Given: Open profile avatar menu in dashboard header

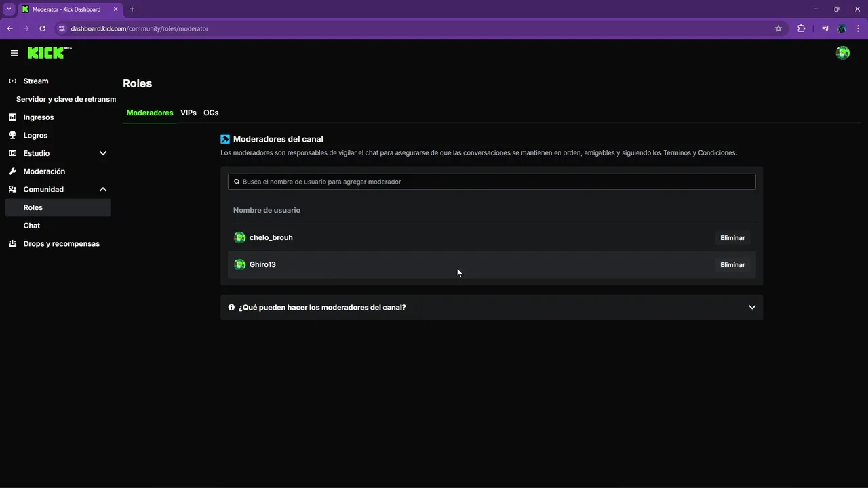Looking at the screenshot, I should point(842,53).
